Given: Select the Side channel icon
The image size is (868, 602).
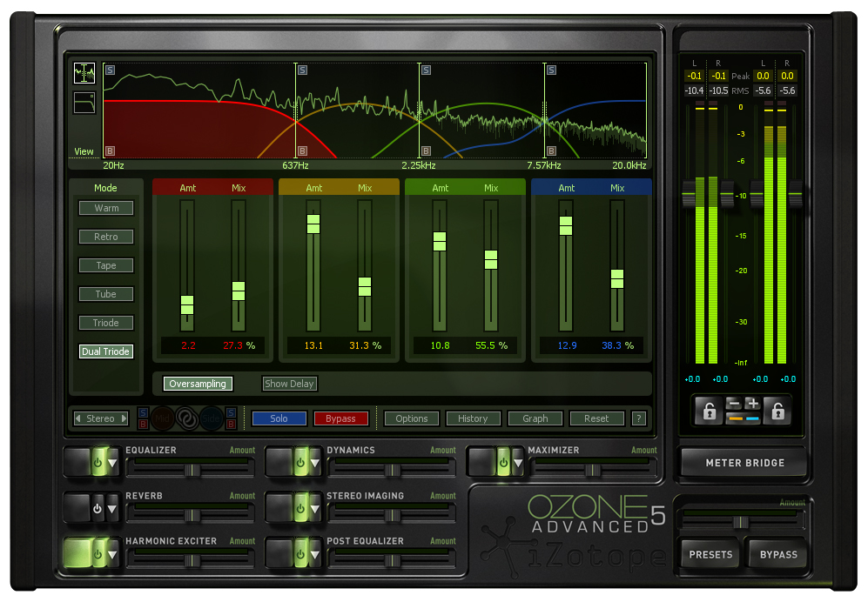Looking at the screenshot, I should [x=210, y=418].
